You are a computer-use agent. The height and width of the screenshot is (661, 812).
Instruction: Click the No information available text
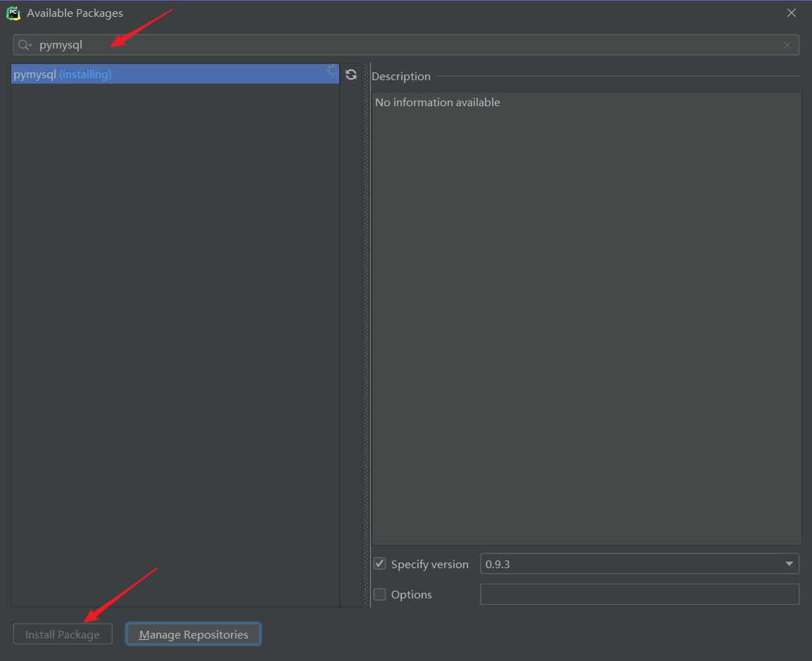tap(437, 103)
